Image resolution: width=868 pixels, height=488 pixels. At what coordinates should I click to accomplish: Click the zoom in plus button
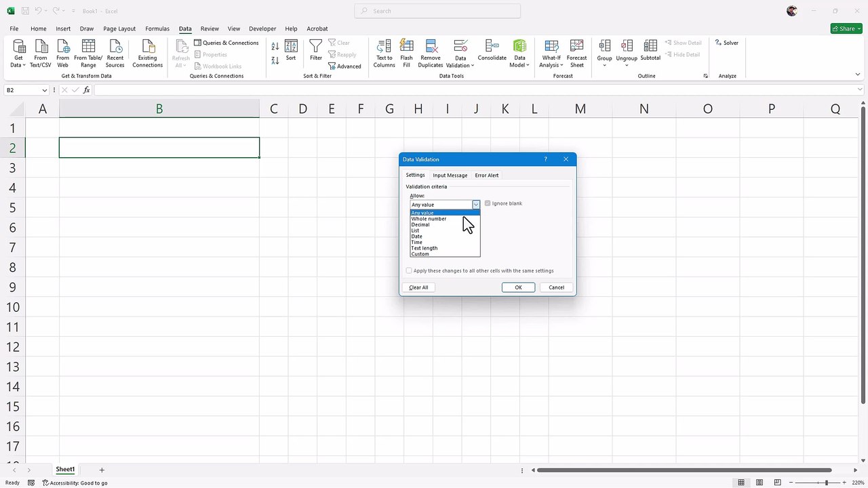point(846,483)
